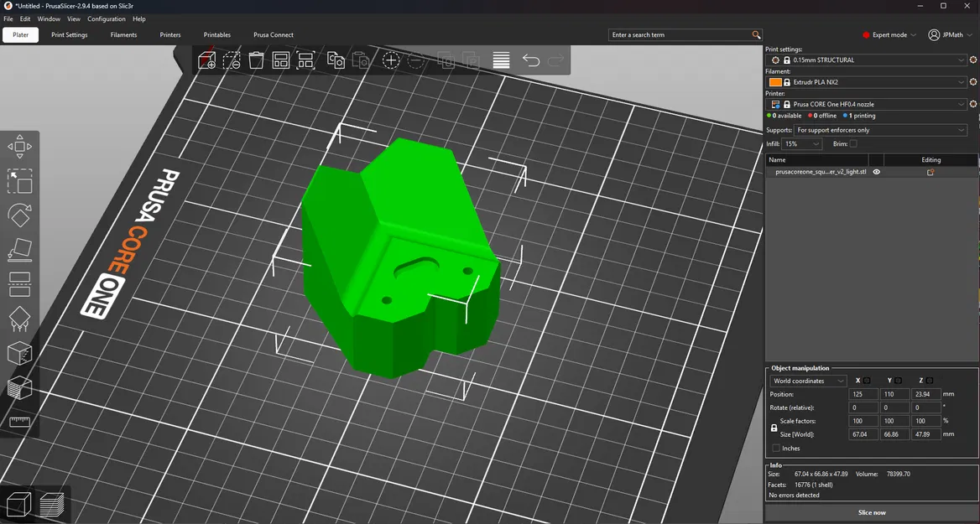Open the Print settings preset dropdown
The image size is (980, 524).
click(868, 60)
